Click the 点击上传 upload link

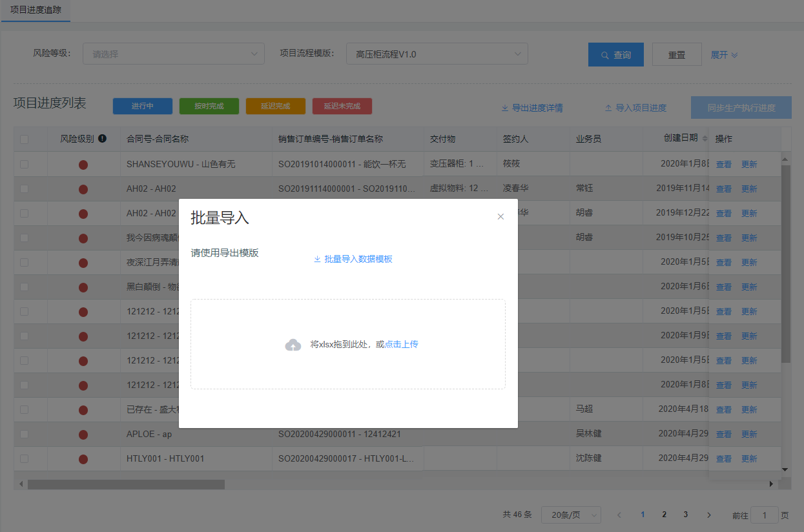[402, 345]
